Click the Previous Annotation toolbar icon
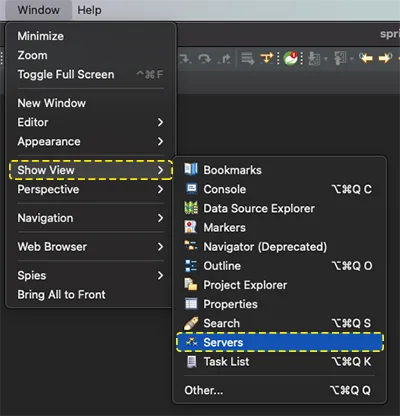Screen dimensions: 400x416 [340, 58]
